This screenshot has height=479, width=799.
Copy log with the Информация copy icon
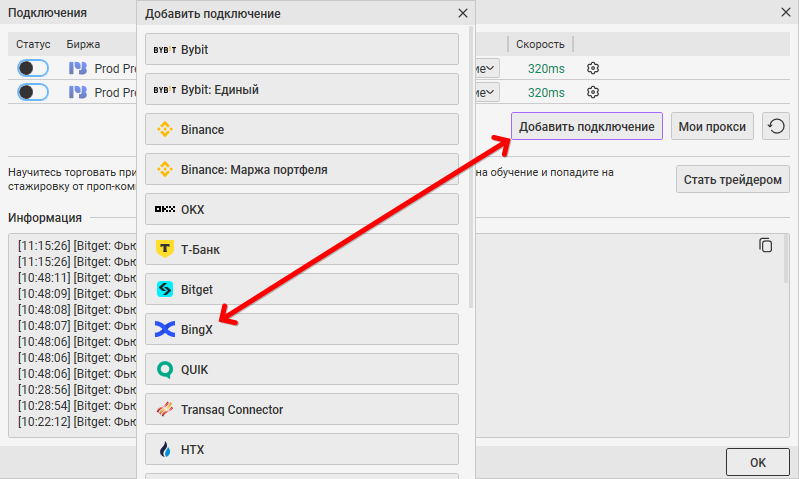click(766, 246)
